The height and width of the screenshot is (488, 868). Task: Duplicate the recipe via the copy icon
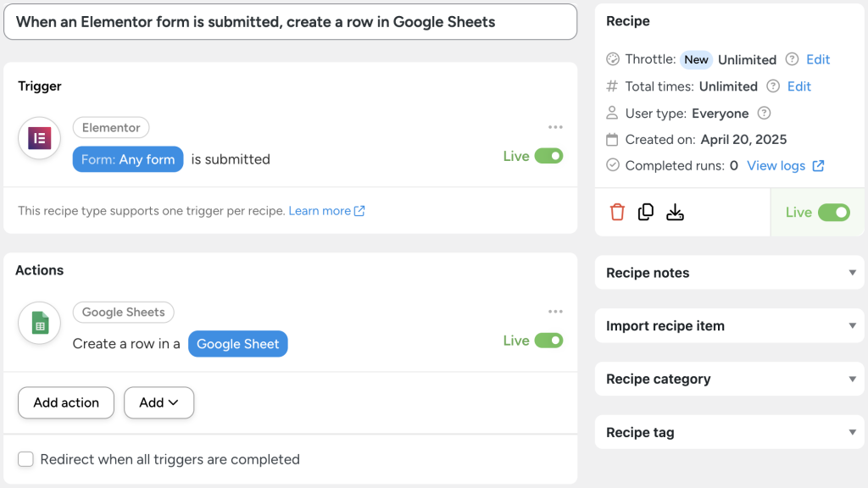coord(645,211)
